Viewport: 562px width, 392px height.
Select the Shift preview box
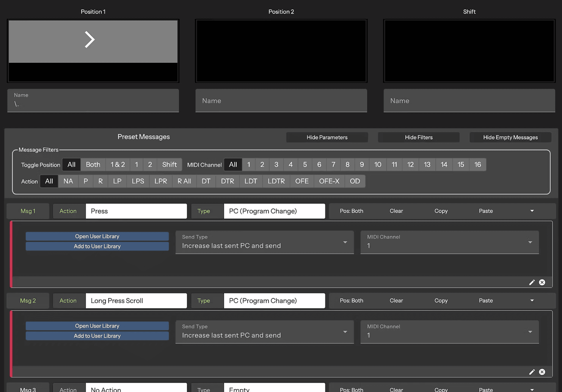pyautogui.click(x=469, y=51)
